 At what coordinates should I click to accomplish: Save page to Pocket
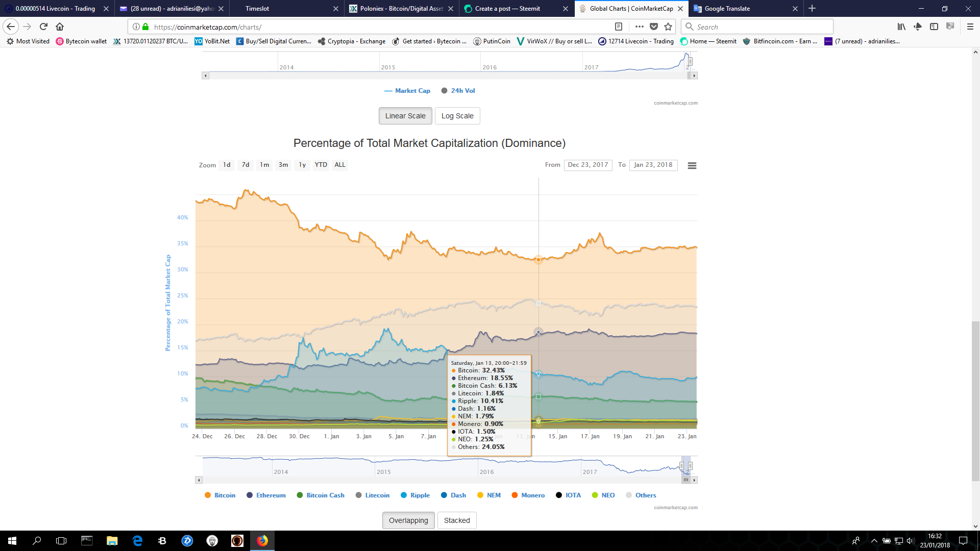pyautogui.click(x=654, y=27)
